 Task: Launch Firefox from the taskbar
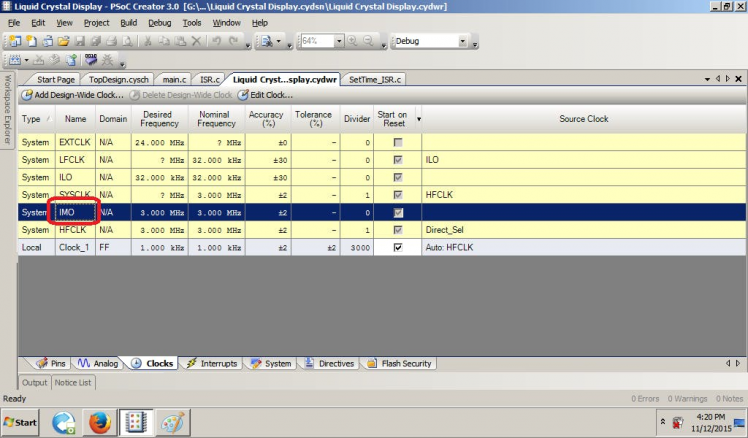coord(100,422)
